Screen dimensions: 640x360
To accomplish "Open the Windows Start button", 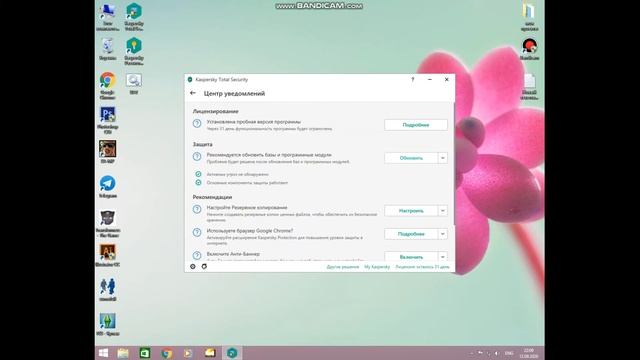I will (x=103, y=353).
